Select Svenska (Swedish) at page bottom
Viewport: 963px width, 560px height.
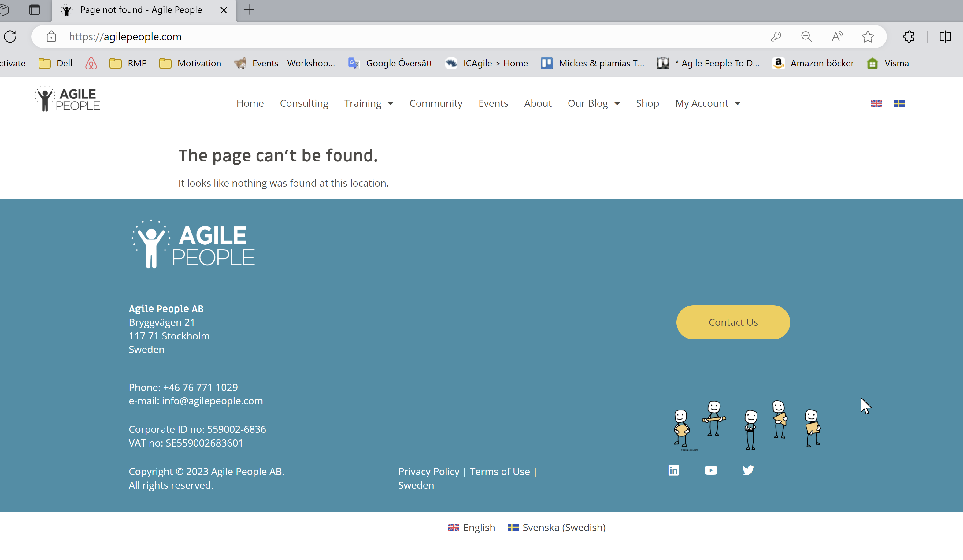pos(556,528)
